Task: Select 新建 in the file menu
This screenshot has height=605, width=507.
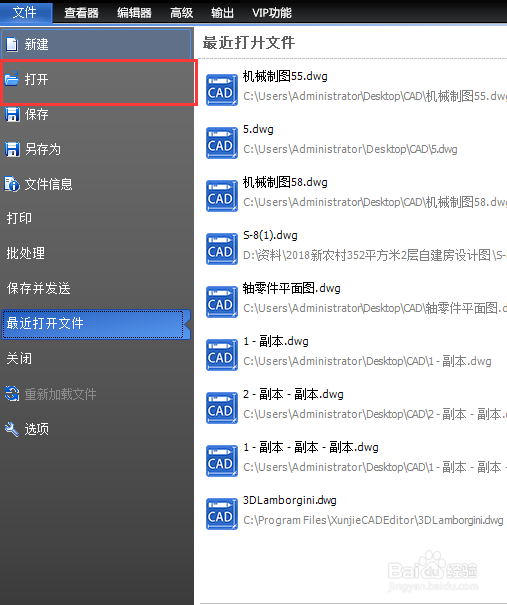Action: point(96,44)
